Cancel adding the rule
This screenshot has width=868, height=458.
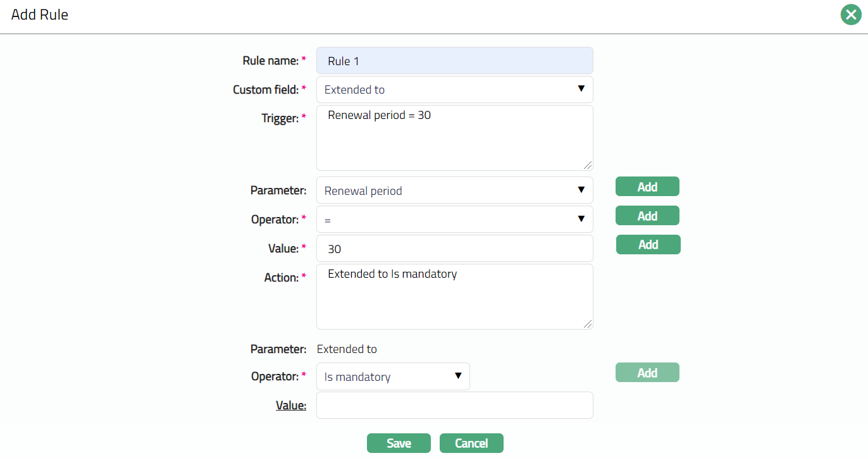tap(471, 443)
